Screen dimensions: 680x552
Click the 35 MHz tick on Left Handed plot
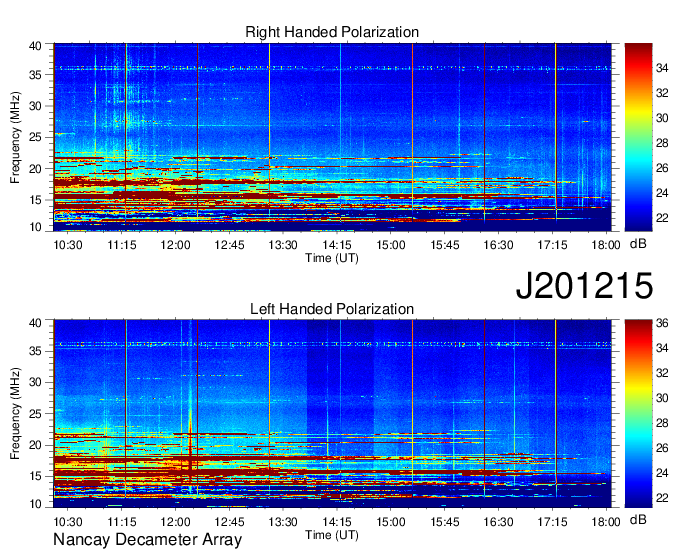click(x=36, y=351)
